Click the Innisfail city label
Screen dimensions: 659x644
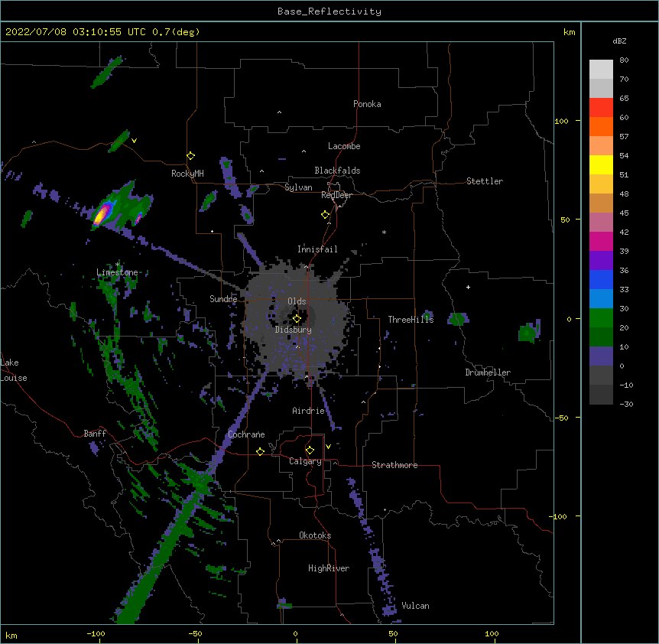(x=317, y=249)
